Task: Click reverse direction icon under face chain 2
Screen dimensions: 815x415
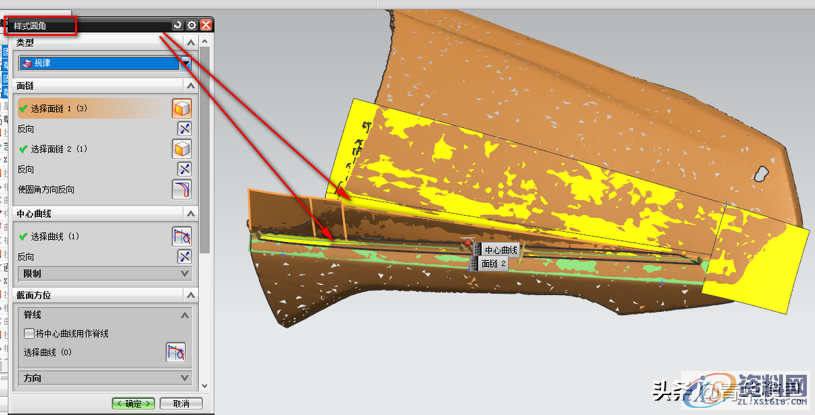Action: [x=183, y=169]
